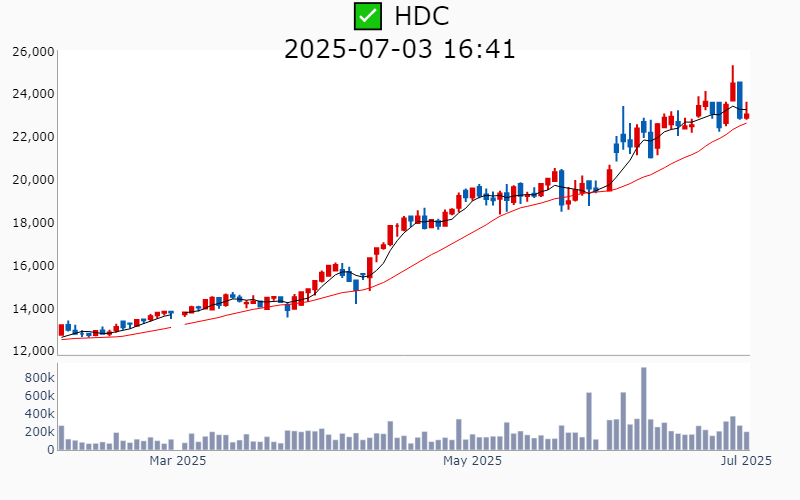Click the tallest volume bar above 800k

point(643,409)
